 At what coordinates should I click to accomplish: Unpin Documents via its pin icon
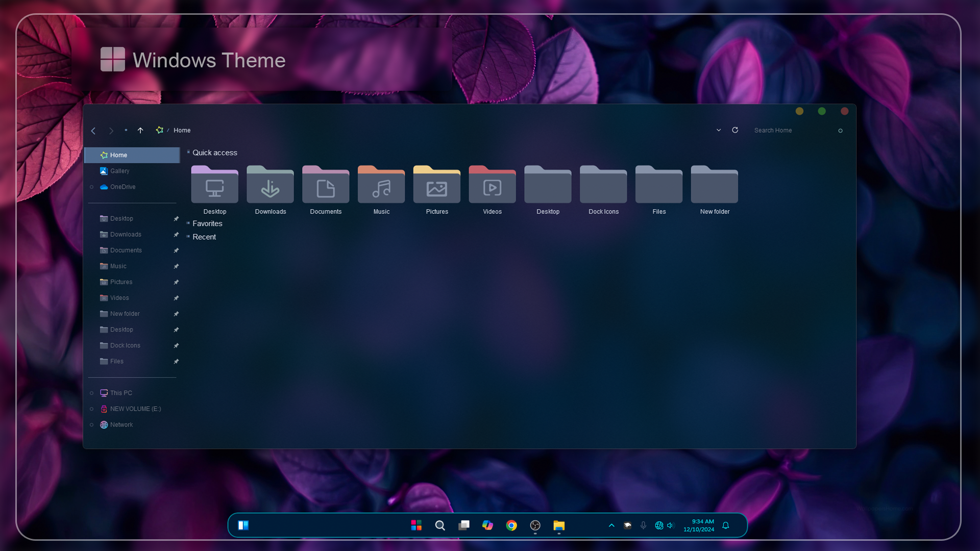pos(176,250)
